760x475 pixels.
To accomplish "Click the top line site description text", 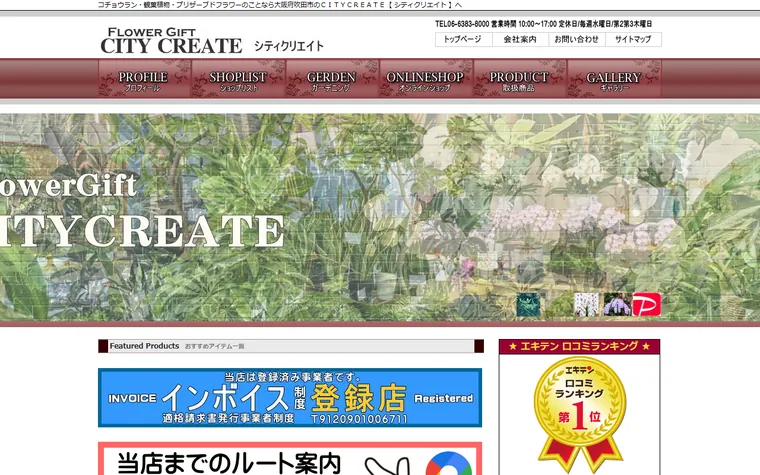I will coord(280,5).
